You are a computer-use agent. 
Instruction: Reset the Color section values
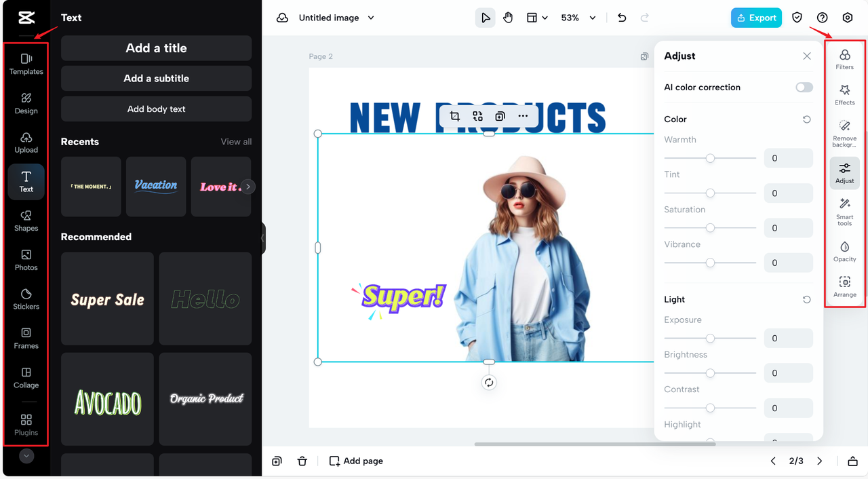pos(807,119)
